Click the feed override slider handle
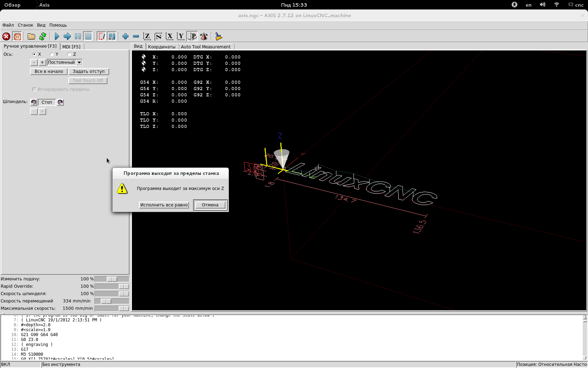 (112, 279)
